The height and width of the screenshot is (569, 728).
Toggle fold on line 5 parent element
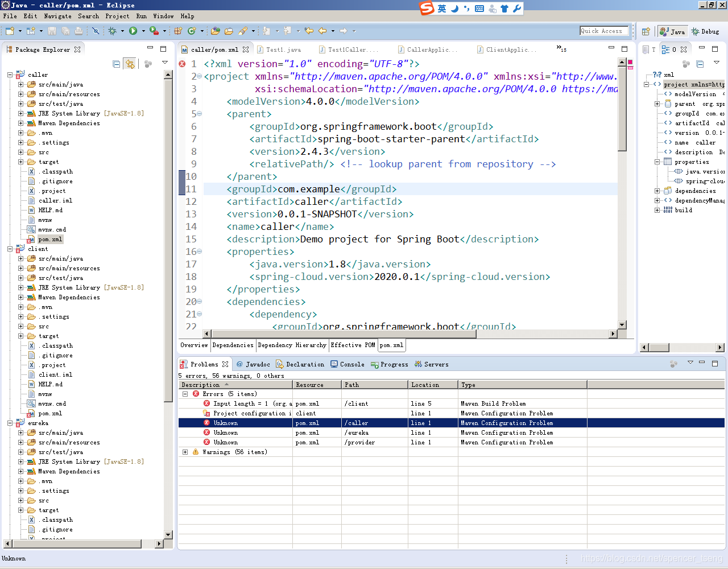pos(199,114)
